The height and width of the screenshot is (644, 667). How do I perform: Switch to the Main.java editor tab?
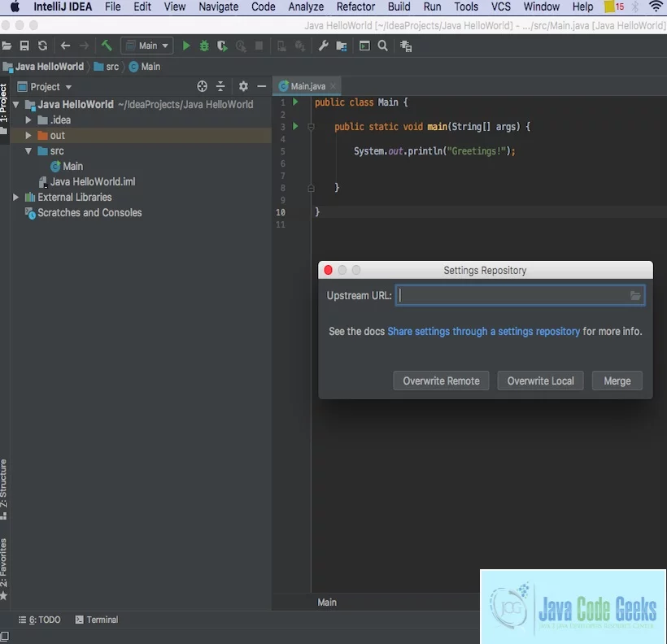click(x=308, y=86)
